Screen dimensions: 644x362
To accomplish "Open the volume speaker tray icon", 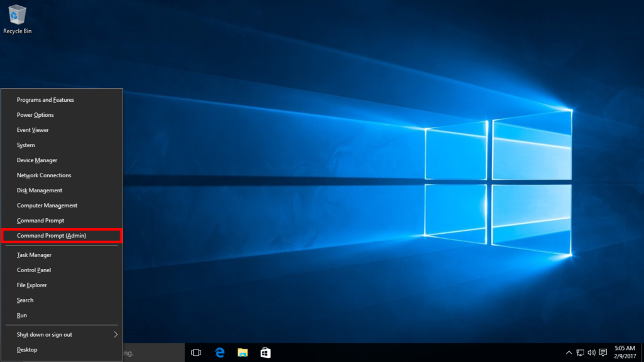I will [x=591, y=353].
